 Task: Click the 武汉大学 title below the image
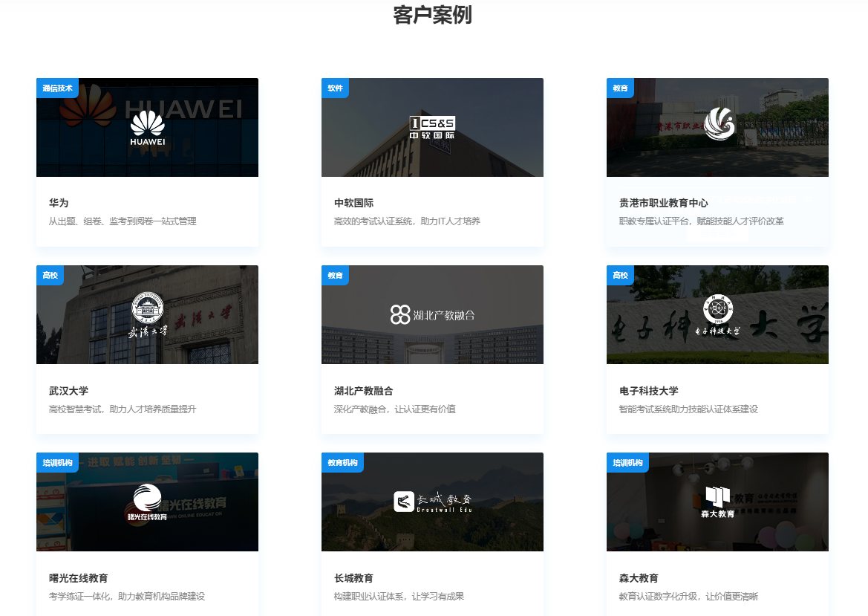(68, 391)
